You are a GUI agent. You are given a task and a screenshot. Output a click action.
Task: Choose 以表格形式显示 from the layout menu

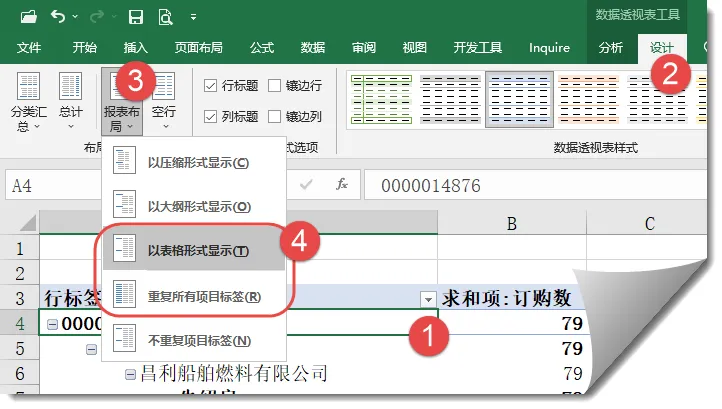[198, 251]
